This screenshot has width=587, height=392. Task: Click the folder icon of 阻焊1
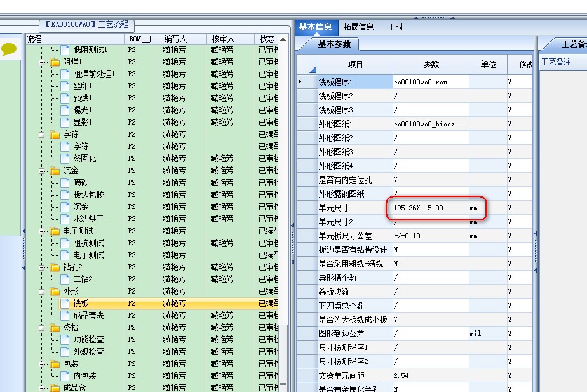tap(55, 62)
